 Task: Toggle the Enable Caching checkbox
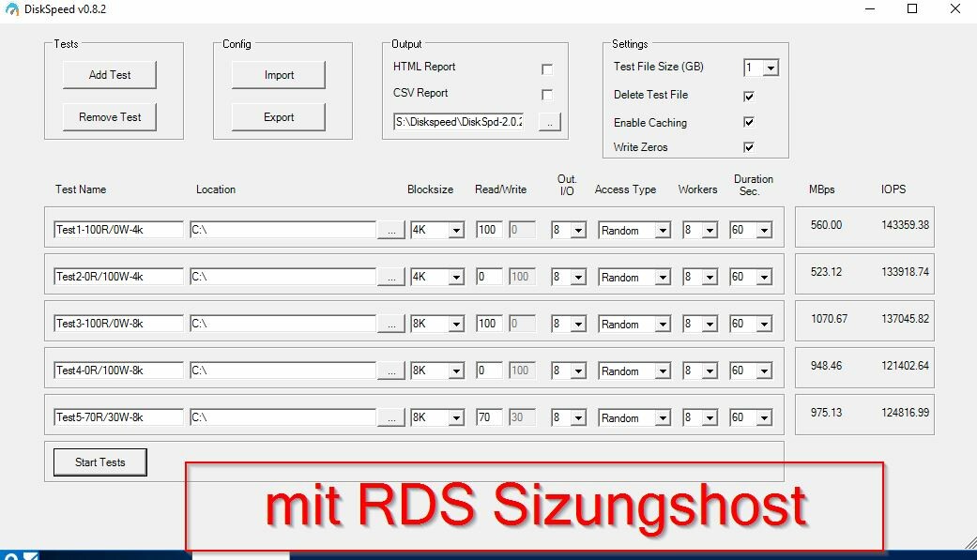click(x=749, y=122)
